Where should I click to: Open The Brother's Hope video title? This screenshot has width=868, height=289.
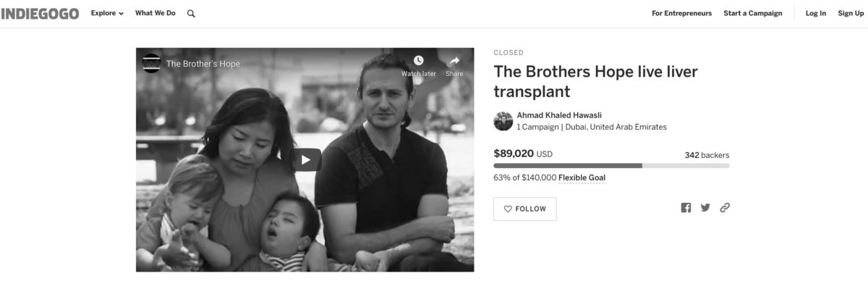203,64
